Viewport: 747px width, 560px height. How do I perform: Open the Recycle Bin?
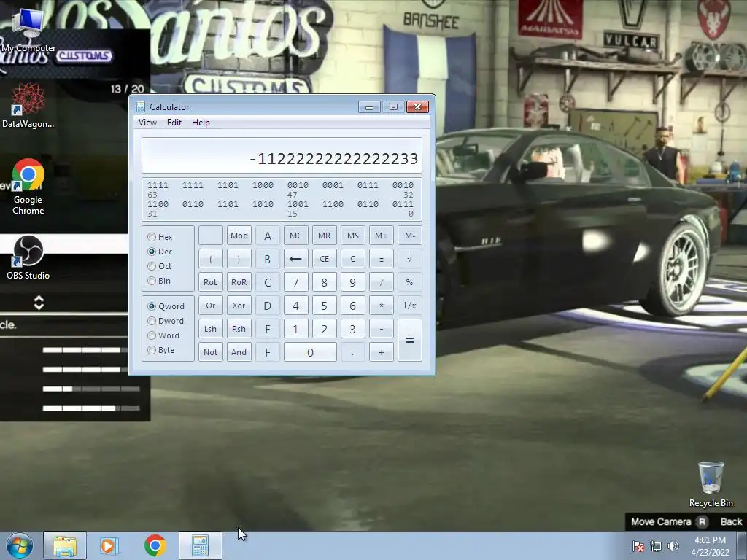click(711, 484)
